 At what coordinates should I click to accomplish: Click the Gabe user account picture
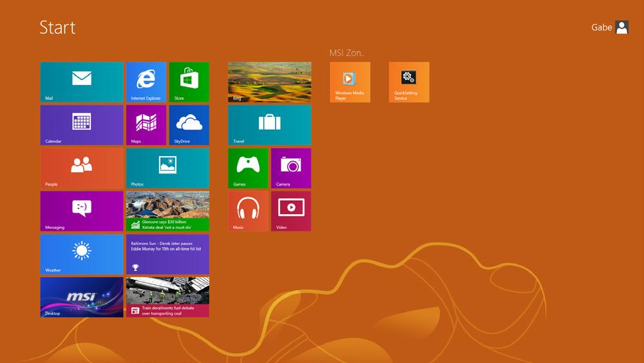[x=622, y=27]
